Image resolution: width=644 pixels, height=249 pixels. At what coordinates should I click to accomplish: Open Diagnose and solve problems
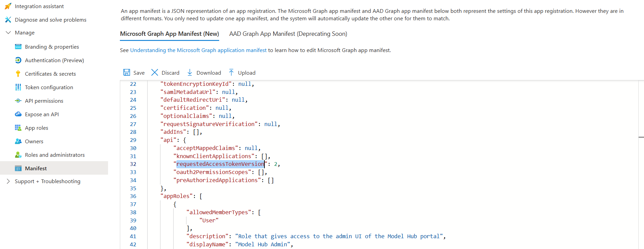[51, 20]
